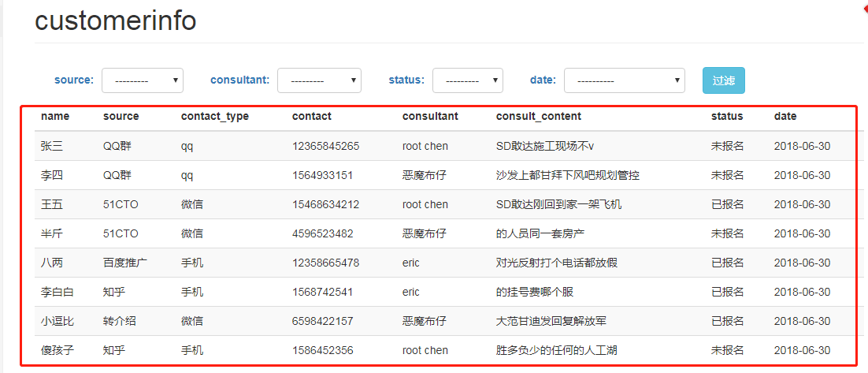Viewport: 868px width, 373px height.
Task: Click status 已报名 in 王五 row
Action: pyautogui.click(x=727, y=204)
